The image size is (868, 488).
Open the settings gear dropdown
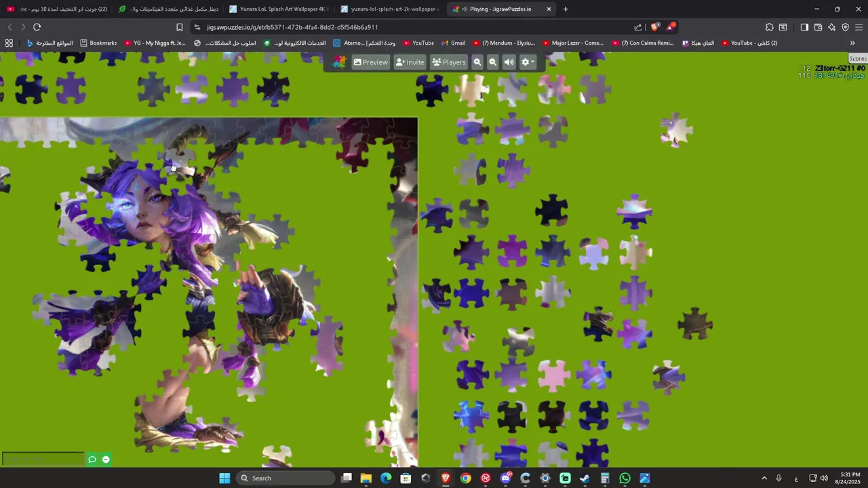coord(528,62)
